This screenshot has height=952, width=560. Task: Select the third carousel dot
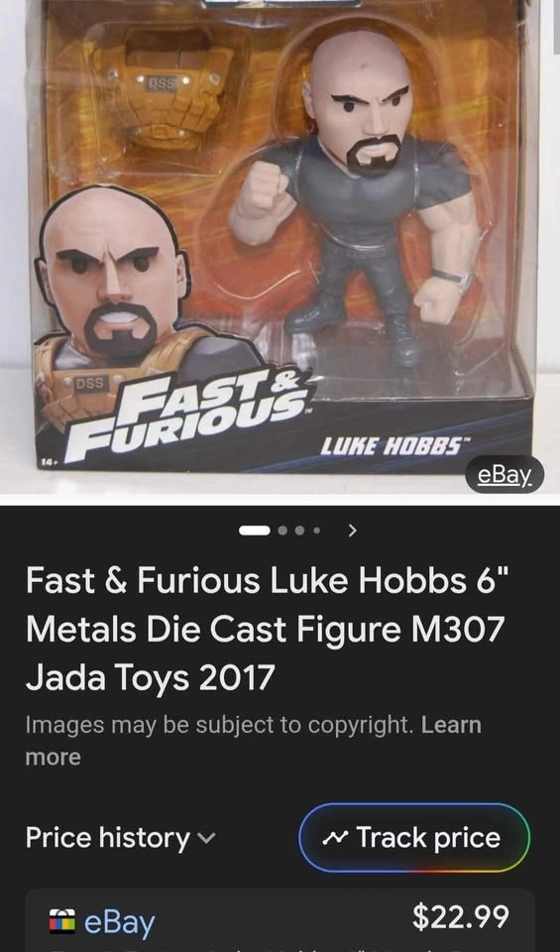coord(299,531)
